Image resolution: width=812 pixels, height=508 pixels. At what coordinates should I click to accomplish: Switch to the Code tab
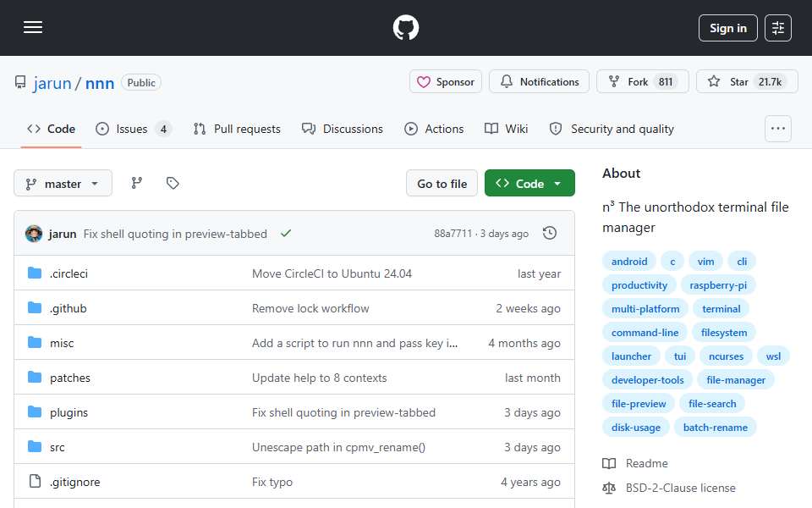coord(52,129)
